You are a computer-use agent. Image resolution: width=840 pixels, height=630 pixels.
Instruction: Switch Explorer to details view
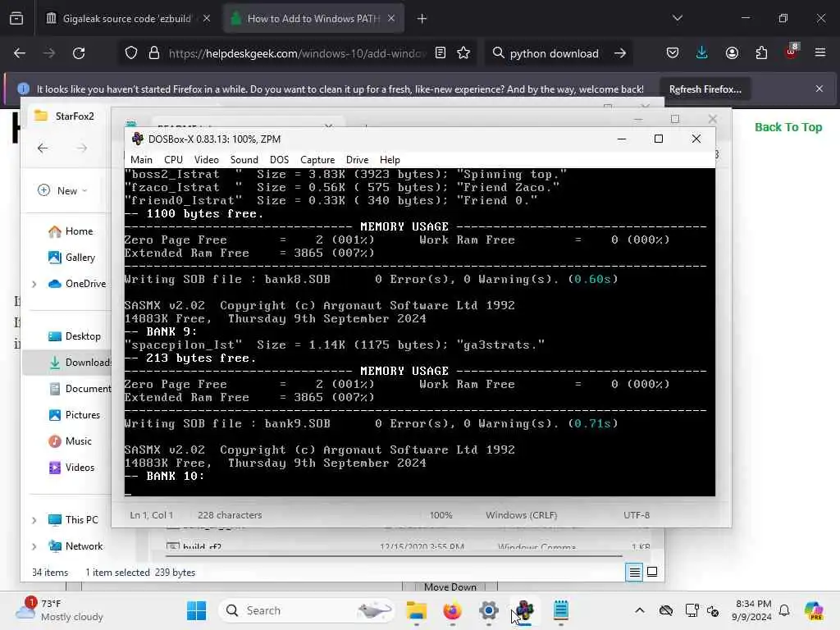(634, 572)
